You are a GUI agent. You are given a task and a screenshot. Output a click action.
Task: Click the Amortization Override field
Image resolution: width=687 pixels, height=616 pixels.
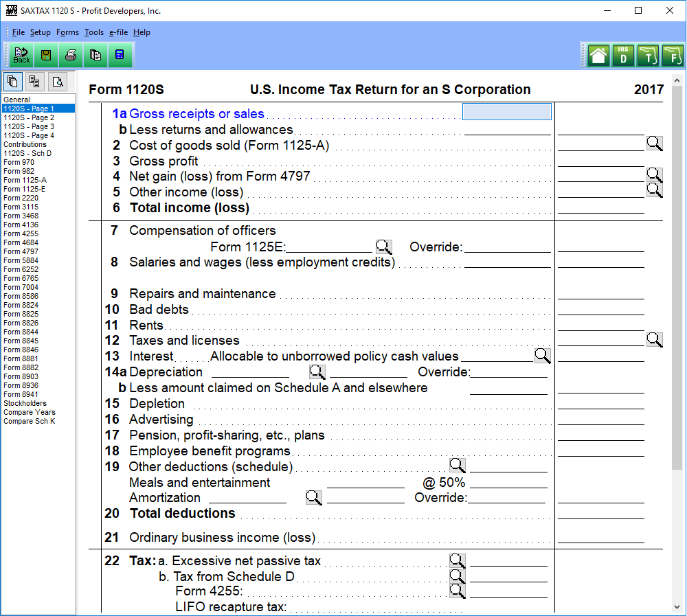pos(506,497)
